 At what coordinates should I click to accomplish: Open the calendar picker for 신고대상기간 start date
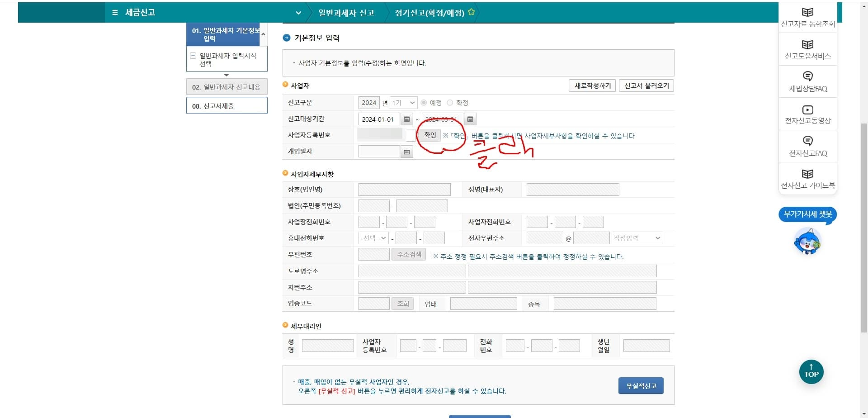[406, 119]
